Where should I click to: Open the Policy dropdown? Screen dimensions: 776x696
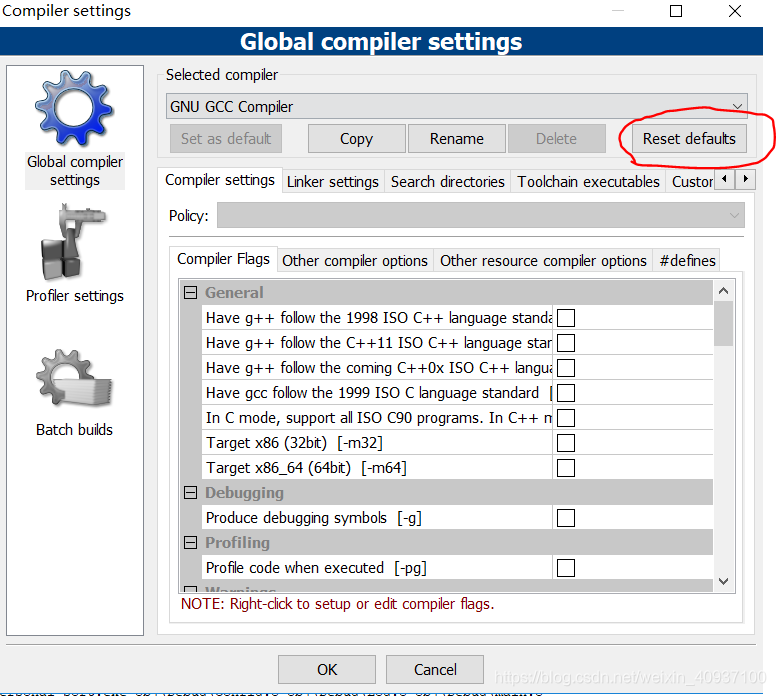click(481, 215)
